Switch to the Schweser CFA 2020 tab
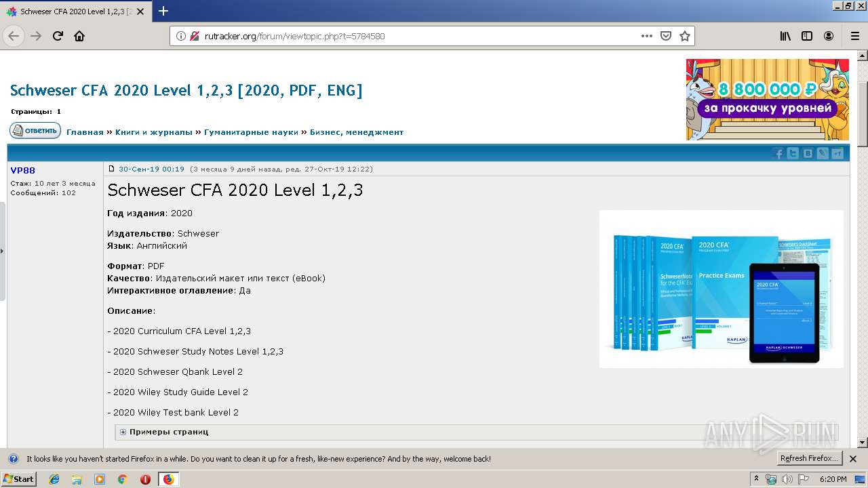 point(77,12)
